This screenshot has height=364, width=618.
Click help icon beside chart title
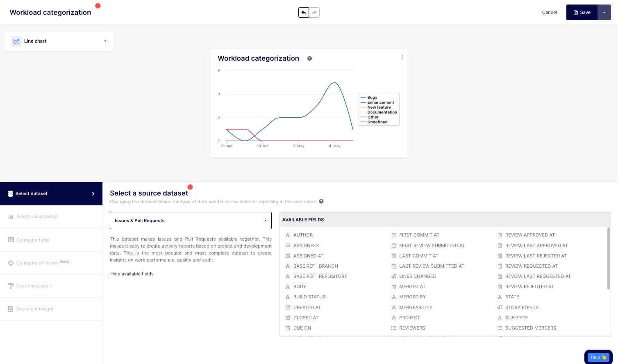[310, 59]
